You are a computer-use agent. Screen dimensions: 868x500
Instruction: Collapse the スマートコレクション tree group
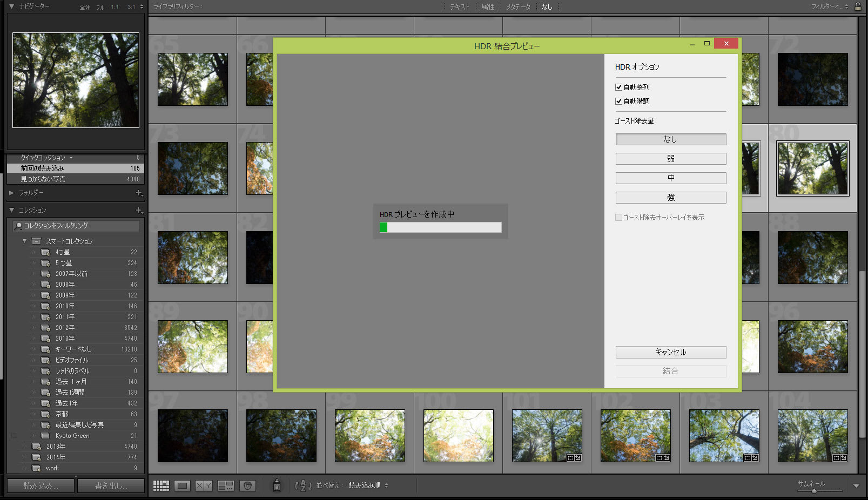pyautogui.click(x=24, y=241)
